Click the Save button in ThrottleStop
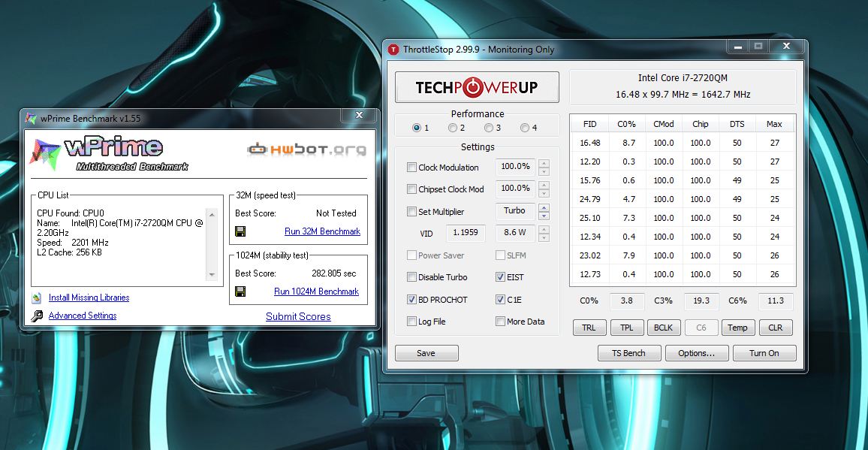The image size is (868, 450). point(426,353)
